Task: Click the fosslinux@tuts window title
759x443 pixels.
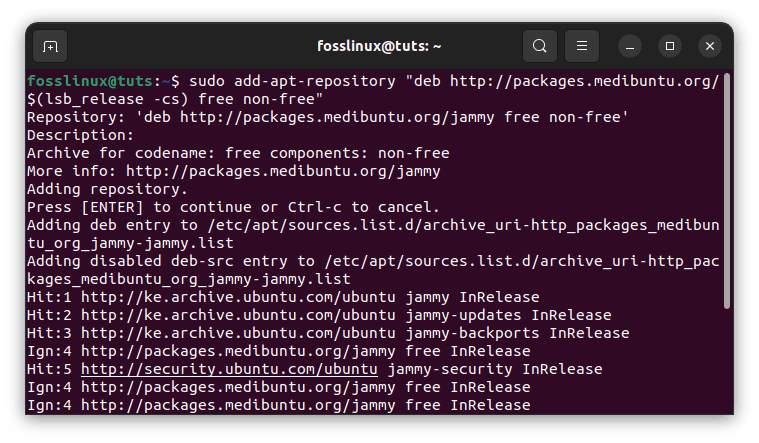Action: pos(379,46)
